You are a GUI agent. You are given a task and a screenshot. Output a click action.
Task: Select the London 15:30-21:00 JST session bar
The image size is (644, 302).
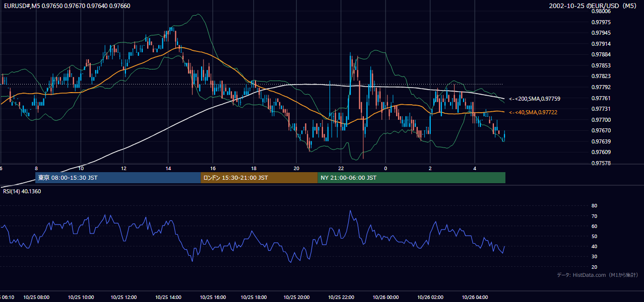(x=259, y=178)
